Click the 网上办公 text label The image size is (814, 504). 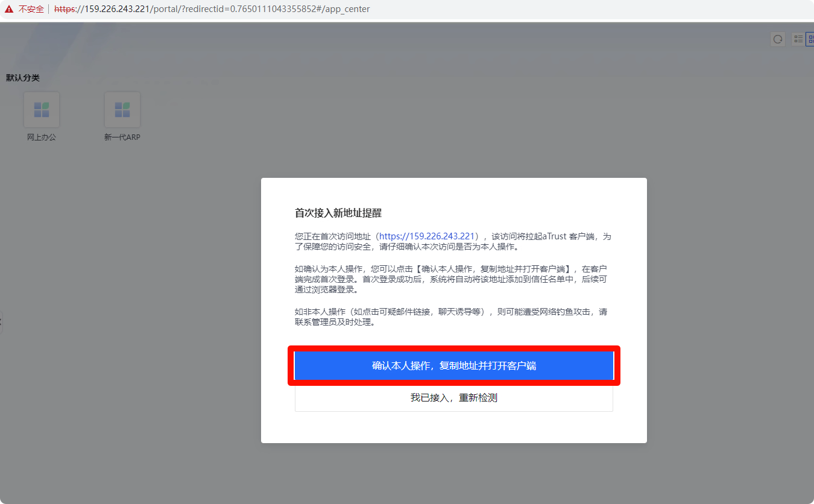(x=42, y=137)
